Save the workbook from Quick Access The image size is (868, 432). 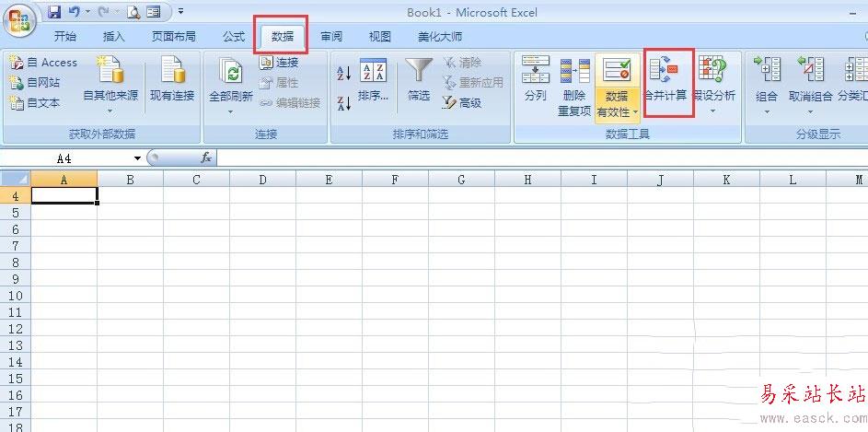pos(54,12)
